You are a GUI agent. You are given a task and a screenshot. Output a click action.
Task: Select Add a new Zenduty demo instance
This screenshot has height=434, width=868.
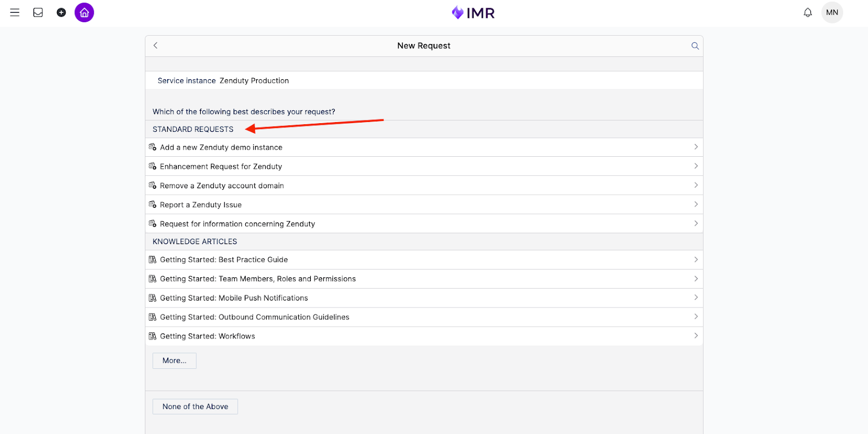[x=424, y=148]
